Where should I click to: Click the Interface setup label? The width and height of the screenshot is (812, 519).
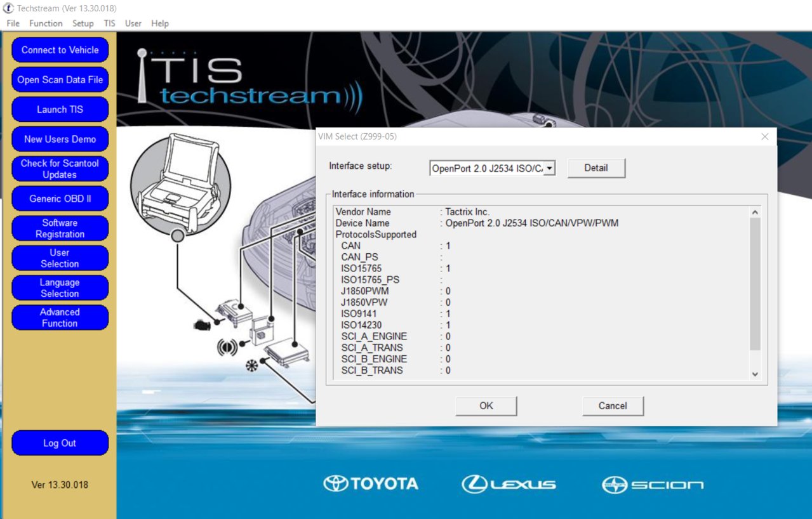pos(361,166)
